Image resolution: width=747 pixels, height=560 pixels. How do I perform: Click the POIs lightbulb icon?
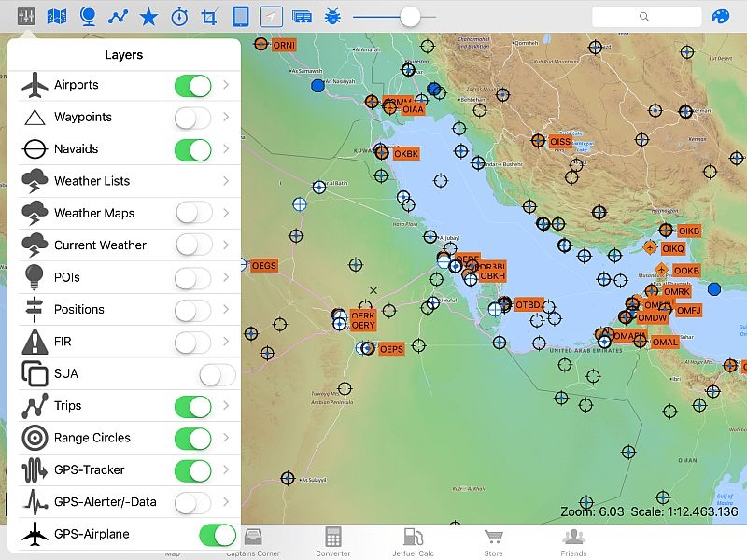coord(35,277)
